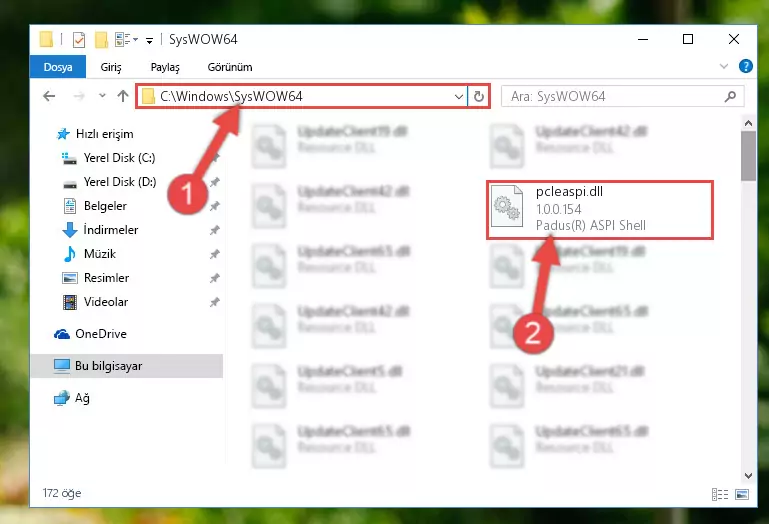Click the Padus(R) ASPI Shell description

click(x=590, y=226)
